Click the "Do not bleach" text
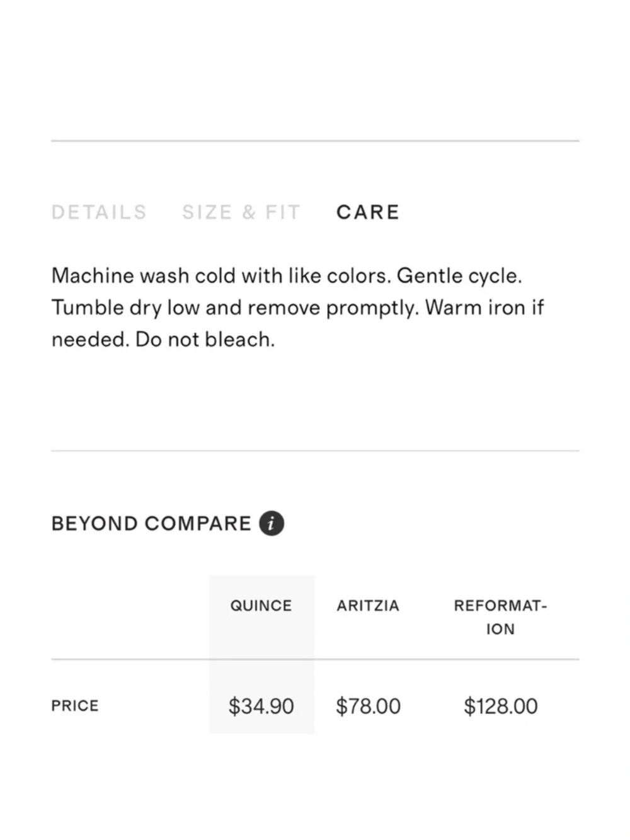 [205, 340]
